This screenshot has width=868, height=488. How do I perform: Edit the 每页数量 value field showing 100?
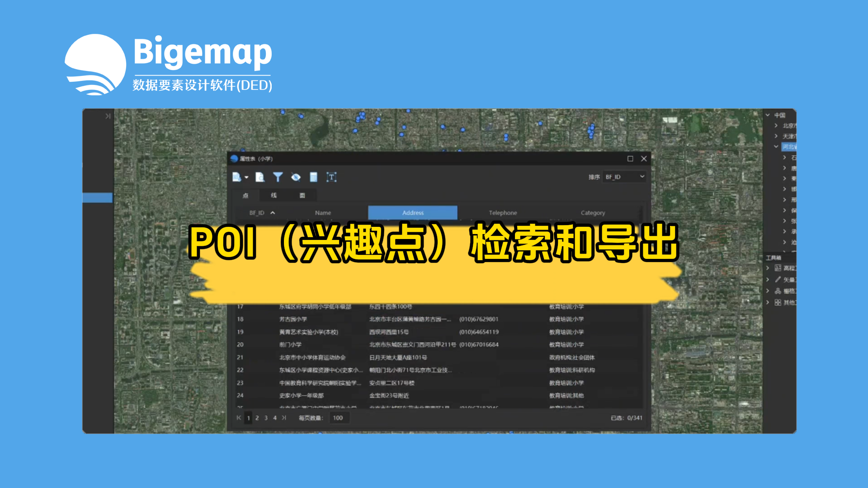pos(338,418)
